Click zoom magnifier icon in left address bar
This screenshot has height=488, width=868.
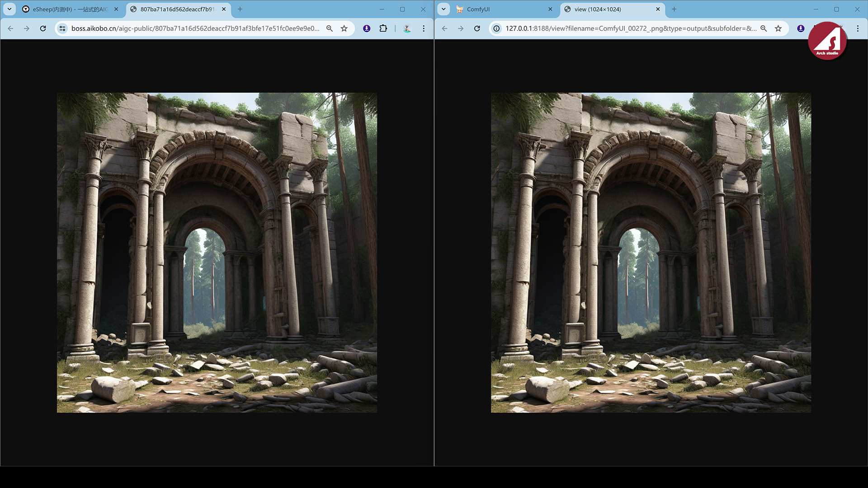330,28
